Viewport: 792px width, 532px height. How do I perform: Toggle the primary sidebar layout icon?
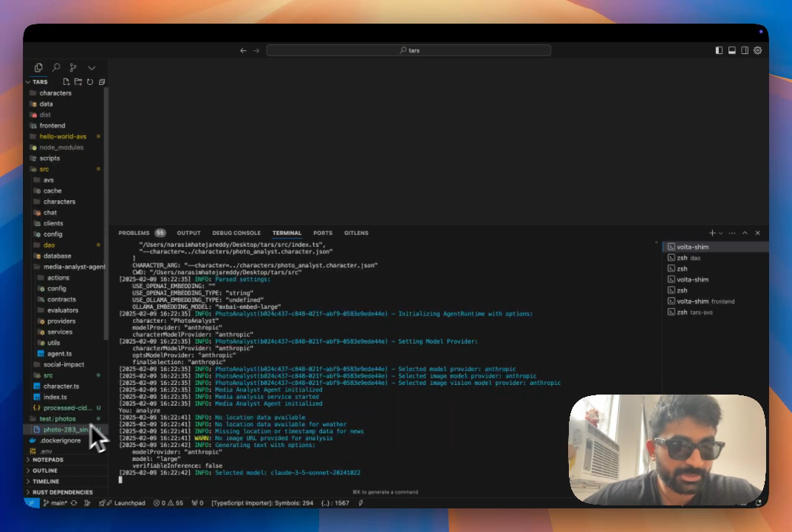coord(719,50)
